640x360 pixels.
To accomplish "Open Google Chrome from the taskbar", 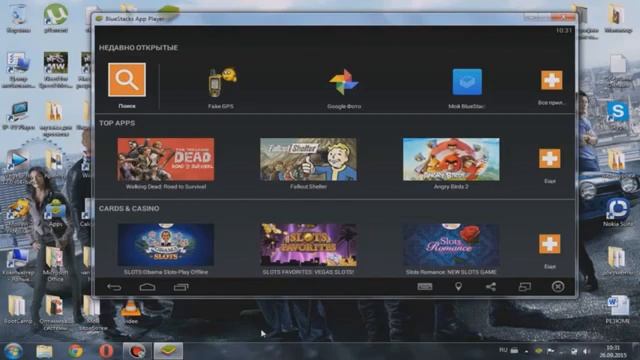I will point(75,351).
